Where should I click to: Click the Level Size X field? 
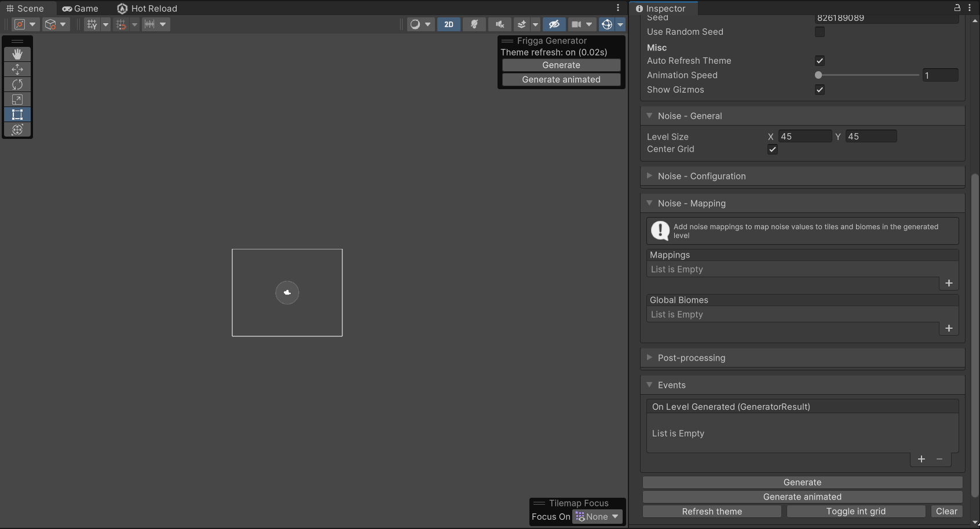(x=805, y=137)
